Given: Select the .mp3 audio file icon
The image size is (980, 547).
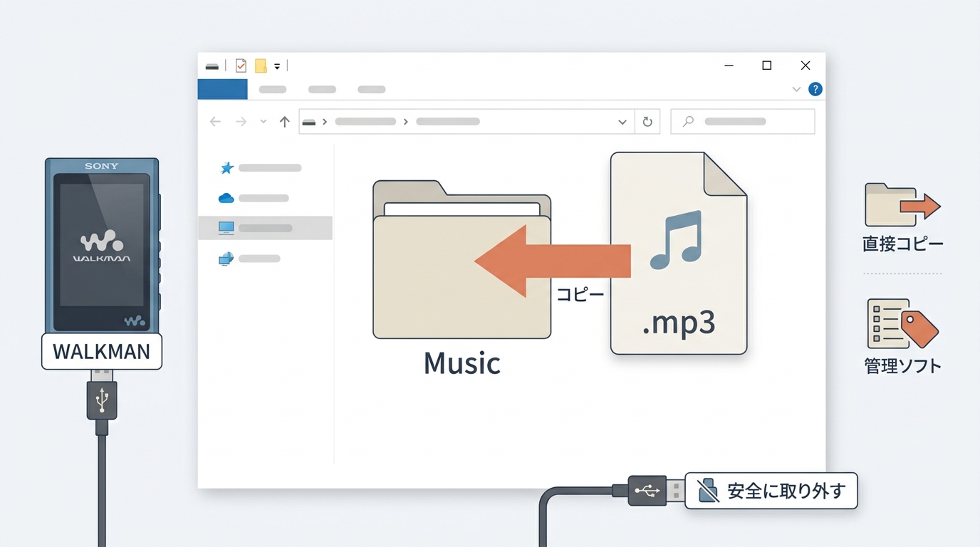Looking at the screenshot, I should pyautogui.click(x=678, y=253).
